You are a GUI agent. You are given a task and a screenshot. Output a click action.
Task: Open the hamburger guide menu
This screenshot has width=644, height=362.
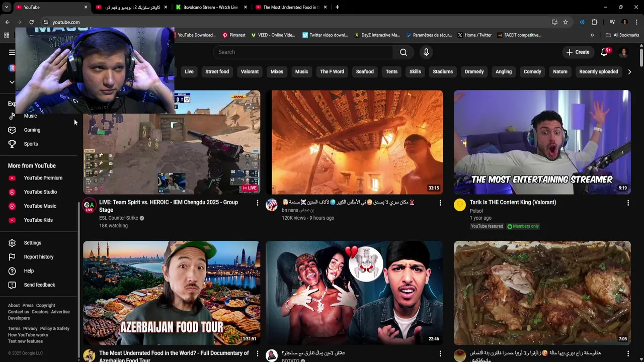[x=12, y=52]
